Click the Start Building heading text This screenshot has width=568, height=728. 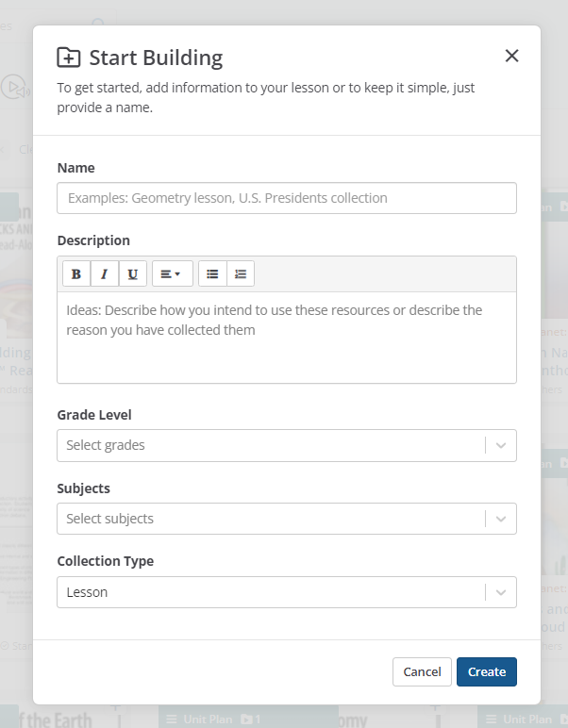point(156,58)
